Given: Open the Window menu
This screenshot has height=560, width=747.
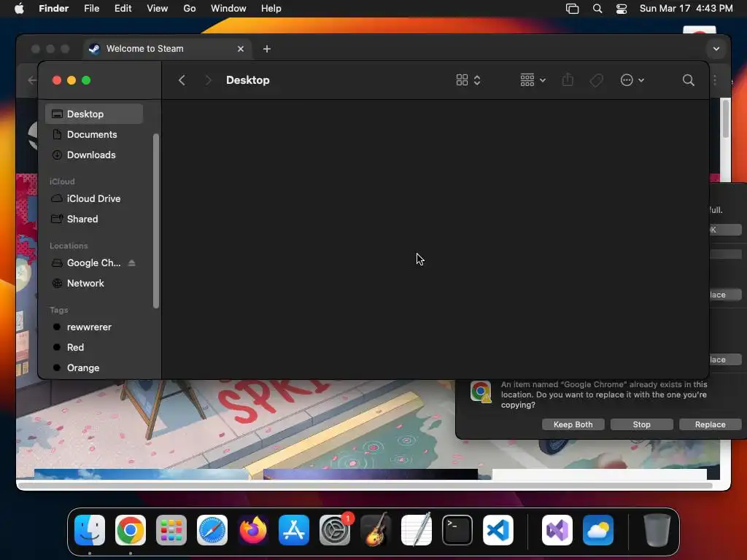Looking at the screenshot, I should [228, 9].
